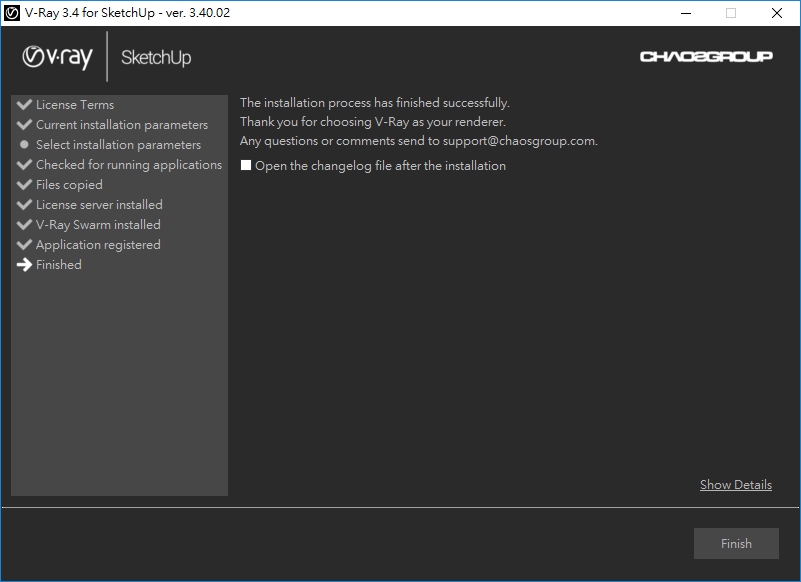The image size is (801, 582).
Task: Click checkmark beside Current installation parameters
Action: [x=24, y=124]
